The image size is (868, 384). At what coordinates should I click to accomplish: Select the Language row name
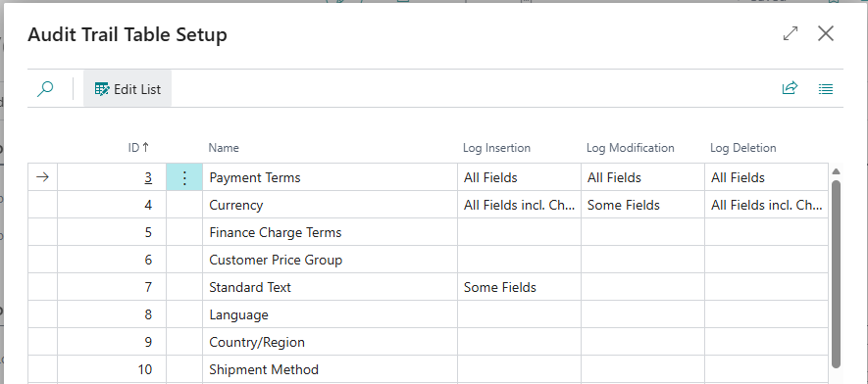(x=330, y=314)
